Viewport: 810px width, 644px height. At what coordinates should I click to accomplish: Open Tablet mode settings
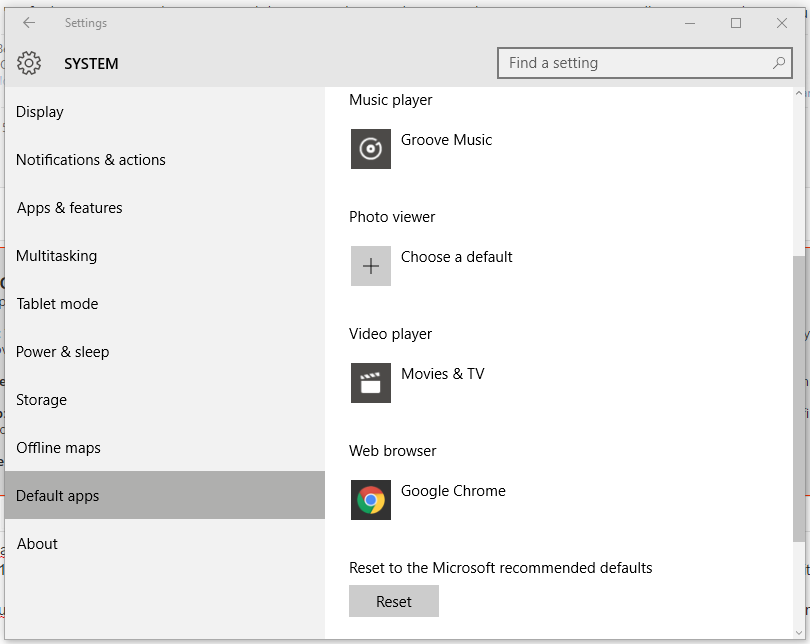pos(165,304)
